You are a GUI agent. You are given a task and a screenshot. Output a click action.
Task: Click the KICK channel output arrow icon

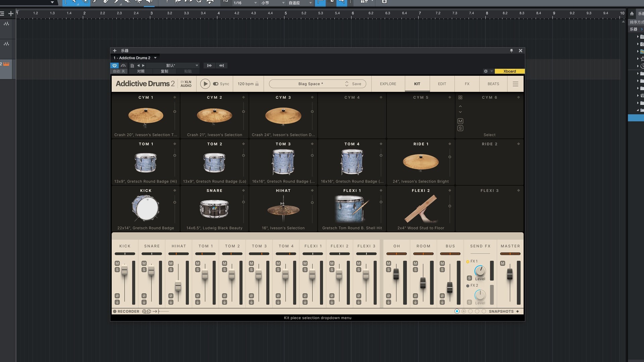tap(117, 302)
